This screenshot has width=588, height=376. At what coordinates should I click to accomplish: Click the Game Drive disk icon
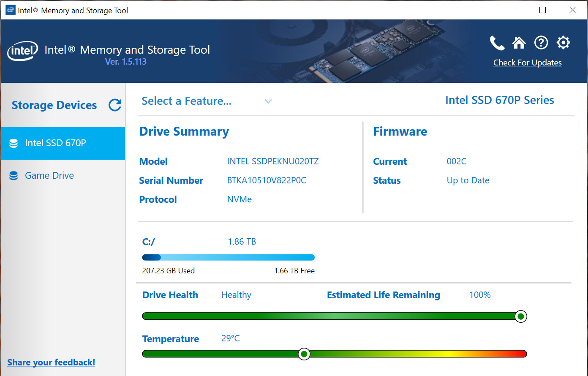coord(14,176)
